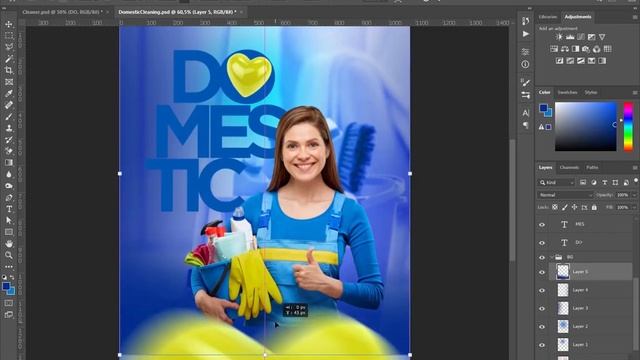Switch to the Paths tab
The height and width of the screenshot is (360, 640).
592,168
